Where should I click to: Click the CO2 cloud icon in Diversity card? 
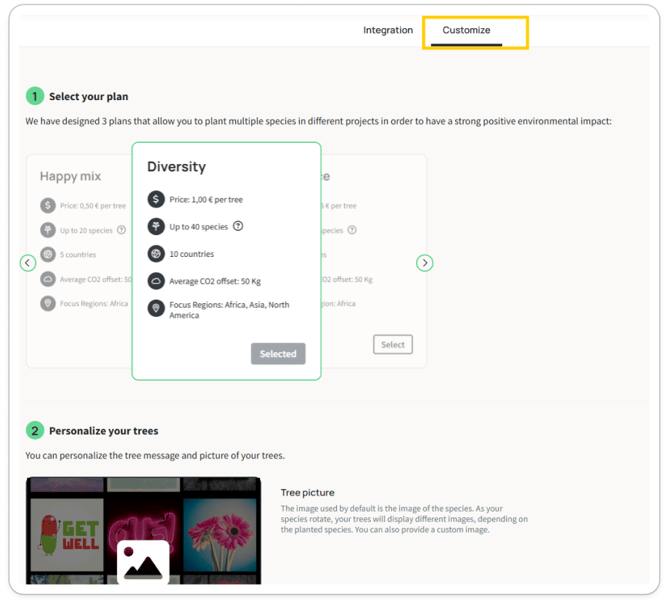pos(156,281)
